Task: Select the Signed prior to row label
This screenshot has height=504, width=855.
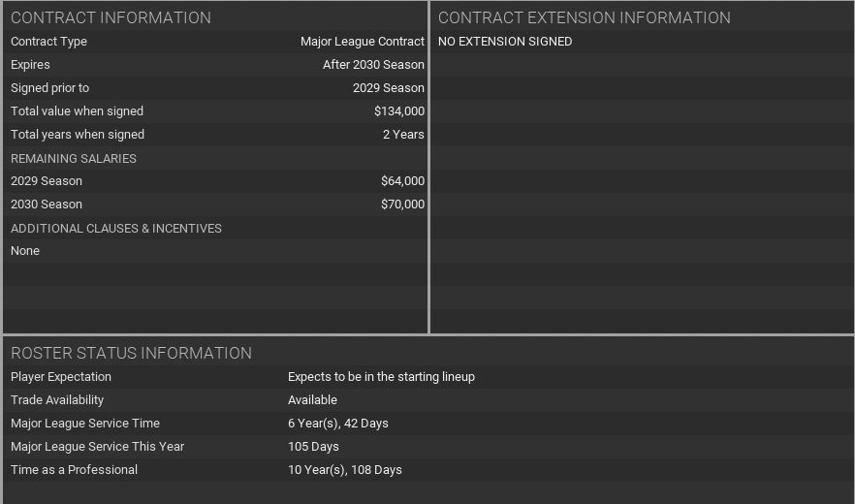Action: tap(49, 88)
